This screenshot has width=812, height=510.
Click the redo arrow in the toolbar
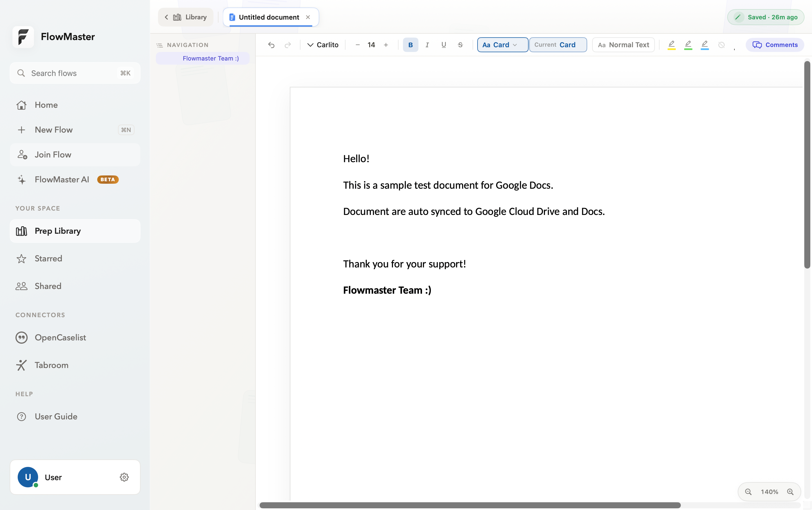point(288,45)
